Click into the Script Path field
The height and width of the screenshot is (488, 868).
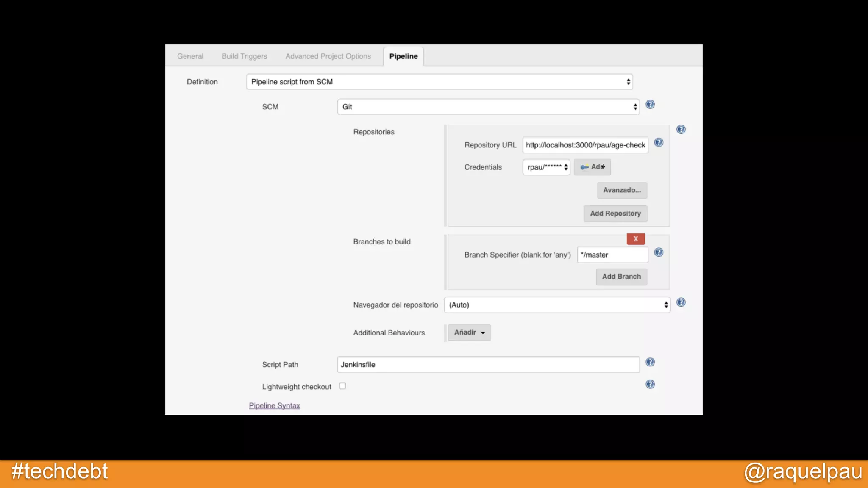click(488, 364)
